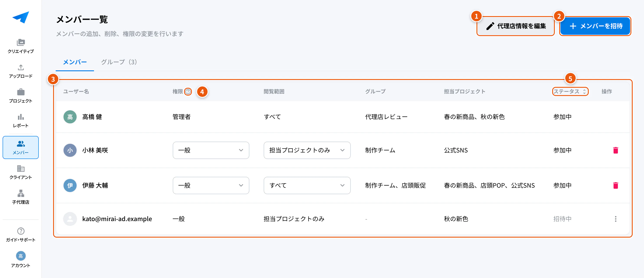Delete member 小林 美咲 with trash icon
This screenshot has width=644, height=278.
615,150
